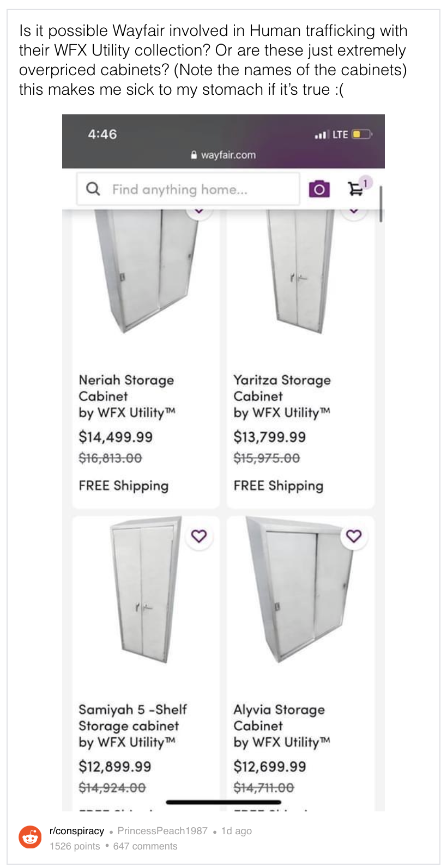
Task: Open PrincessPeach1987 user profile
Action: (162, 831)
